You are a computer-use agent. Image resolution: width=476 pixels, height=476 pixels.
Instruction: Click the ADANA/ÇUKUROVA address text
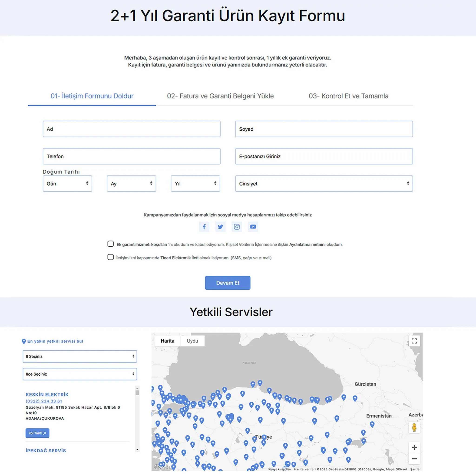point(45,418)
